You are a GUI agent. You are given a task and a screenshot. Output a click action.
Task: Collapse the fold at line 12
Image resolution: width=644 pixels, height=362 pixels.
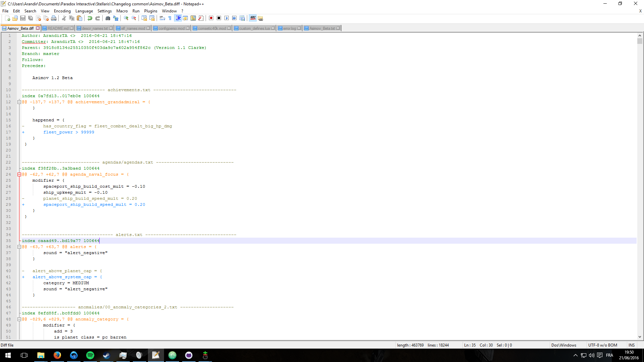point(19,102)
